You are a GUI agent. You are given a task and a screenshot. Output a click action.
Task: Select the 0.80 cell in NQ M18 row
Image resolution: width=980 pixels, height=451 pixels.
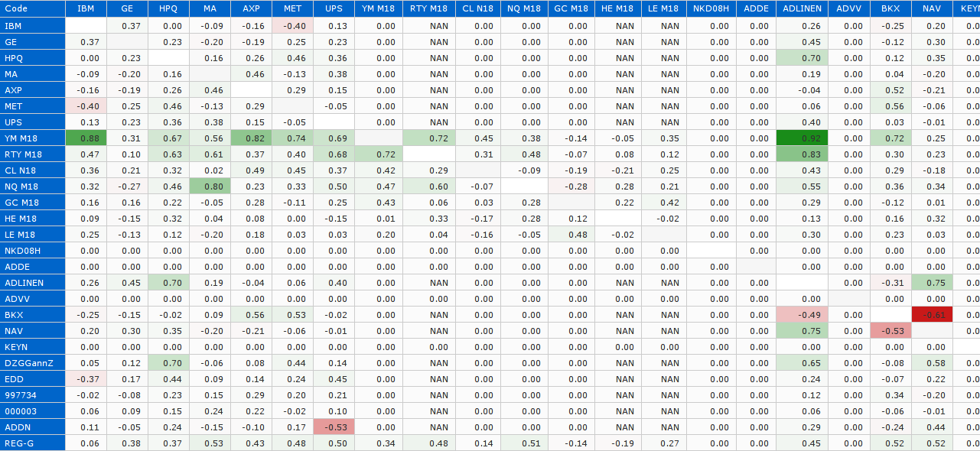point(210,187)
